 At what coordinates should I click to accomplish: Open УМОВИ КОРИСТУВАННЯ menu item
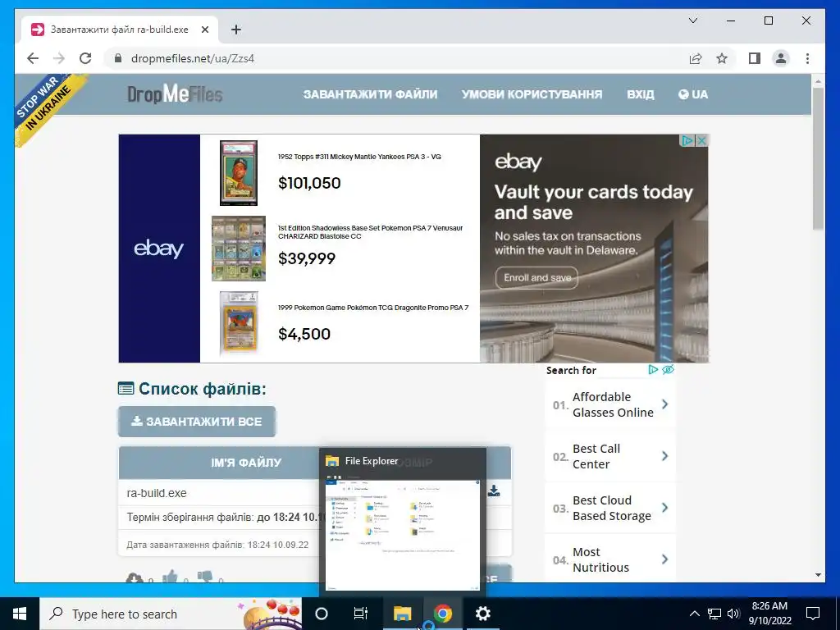(x=532, y=94)
